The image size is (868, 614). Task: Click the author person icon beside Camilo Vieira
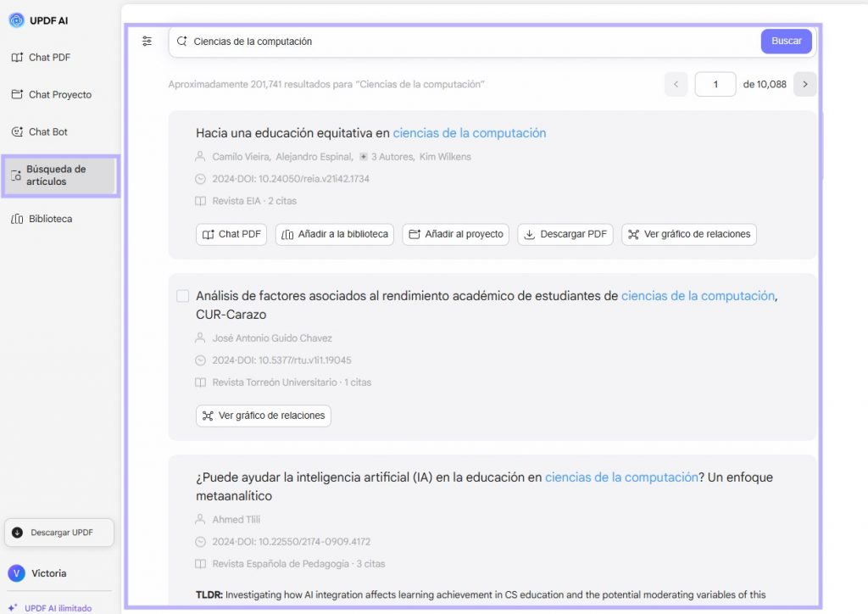point(200,157)
